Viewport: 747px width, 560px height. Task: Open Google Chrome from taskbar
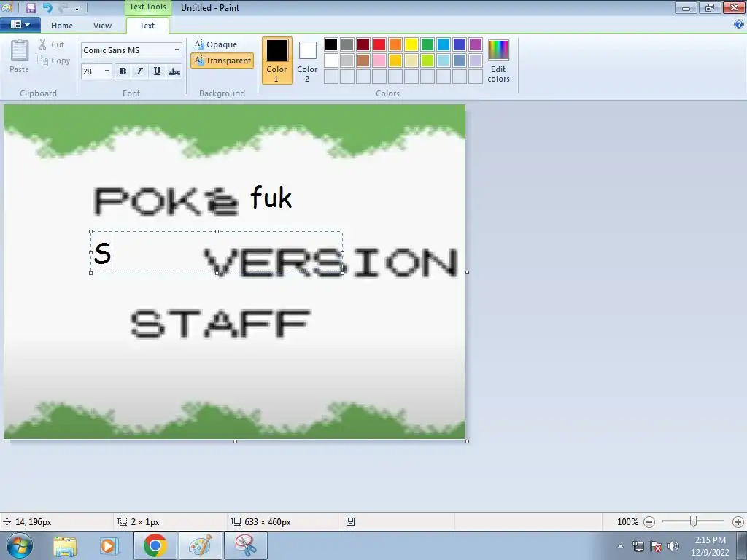pyautogui.click(x=155, y=545)
